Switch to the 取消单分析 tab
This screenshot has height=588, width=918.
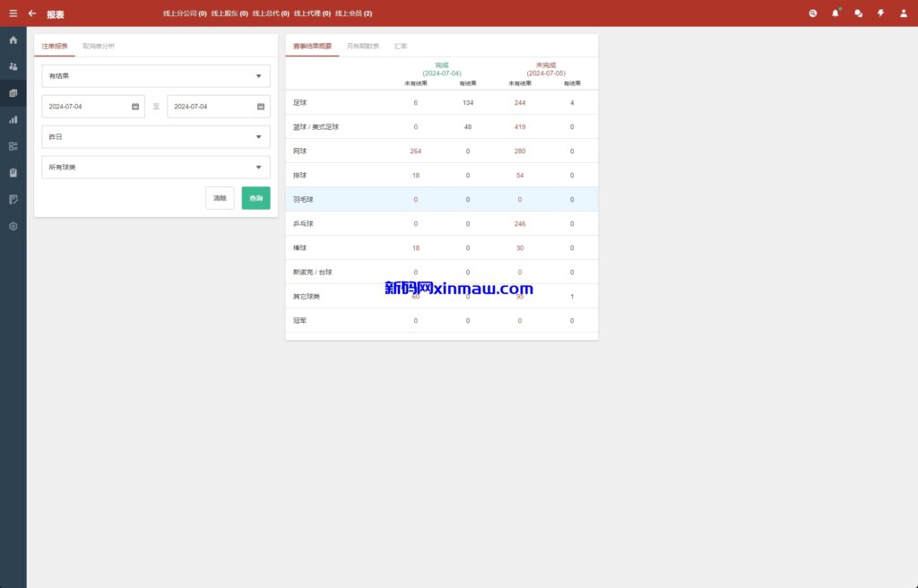pyautogui.click(x=99, y=46)
